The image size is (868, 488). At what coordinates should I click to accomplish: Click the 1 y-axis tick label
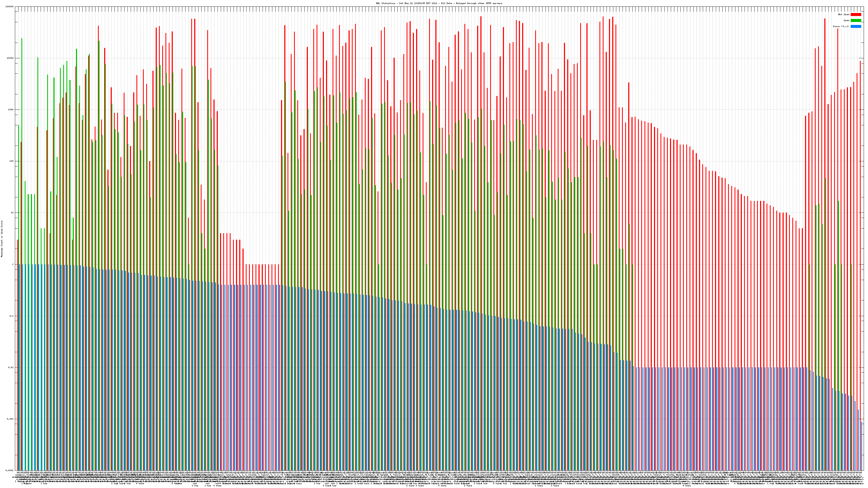pyautogui.click(x=13, y=264)
